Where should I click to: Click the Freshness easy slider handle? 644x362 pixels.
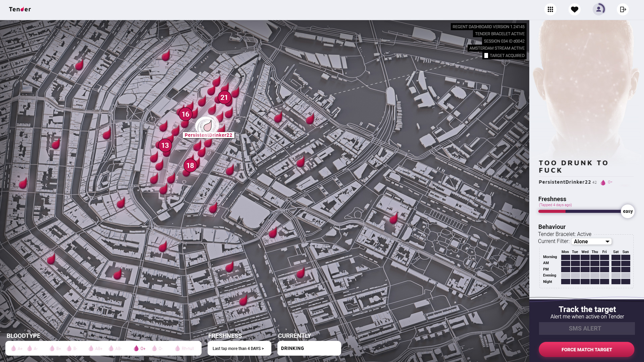point(627,212)
